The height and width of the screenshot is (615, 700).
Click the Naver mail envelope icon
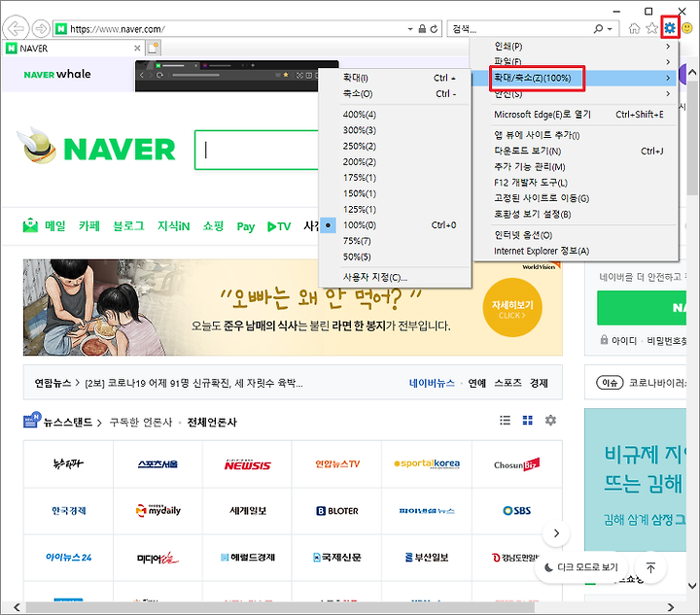point(30,225)
